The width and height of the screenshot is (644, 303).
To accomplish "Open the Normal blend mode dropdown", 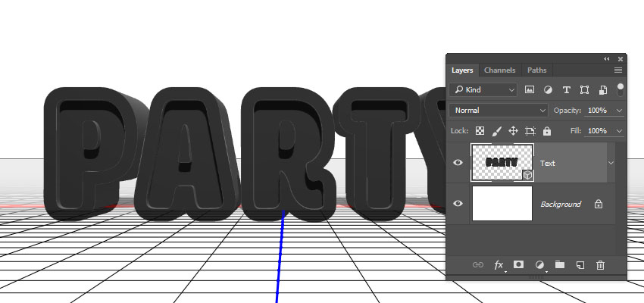I will point(499,111).
